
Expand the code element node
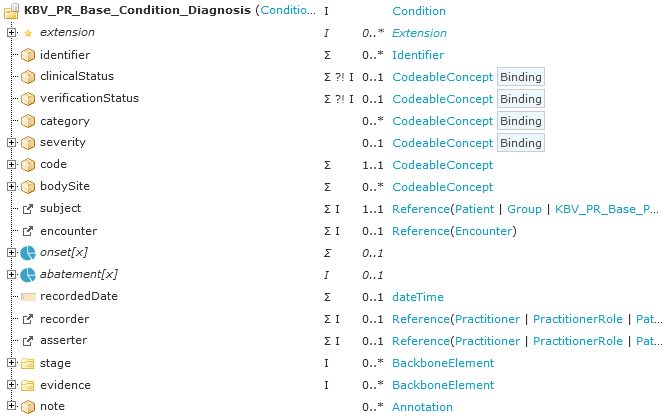pyautogui.click(x=12, y=164)
